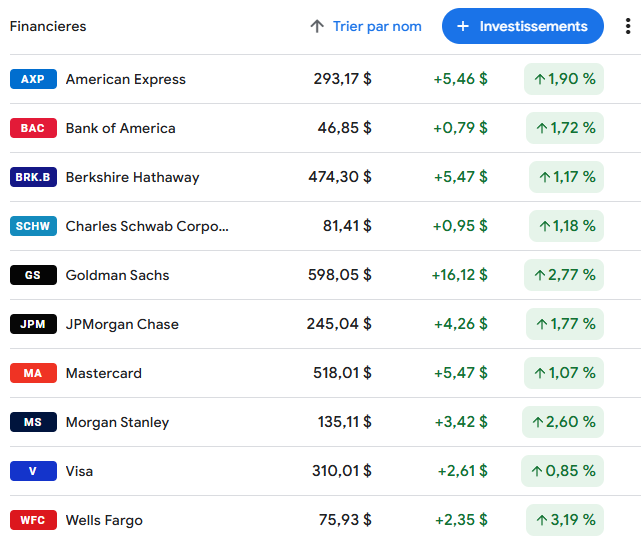This screenshot has height=549, width=641.
Task: Click Berkshire Hathaway change +5,47 $
Action: 461,177
